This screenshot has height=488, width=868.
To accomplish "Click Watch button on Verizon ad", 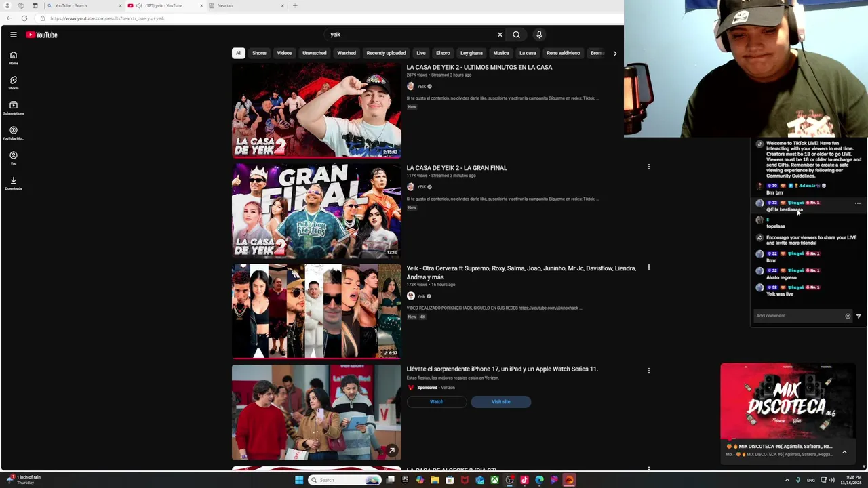I will point(437,402).
